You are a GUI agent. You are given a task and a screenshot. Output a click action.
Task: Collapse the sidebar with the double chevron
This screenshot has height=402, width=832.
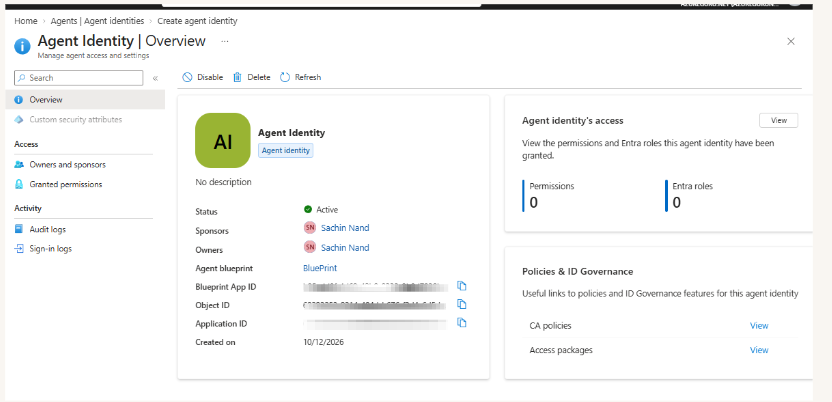(x=155, y=78)
